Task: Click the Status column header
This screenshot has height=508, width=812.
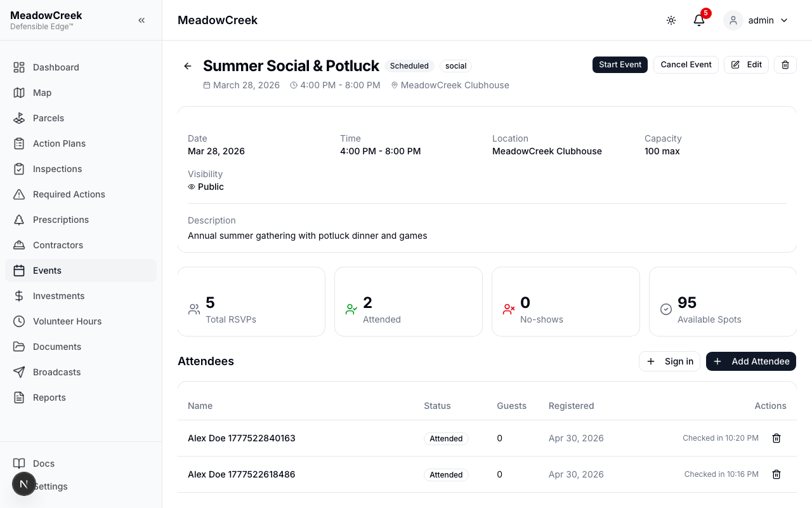Action: tap(437, 406)
